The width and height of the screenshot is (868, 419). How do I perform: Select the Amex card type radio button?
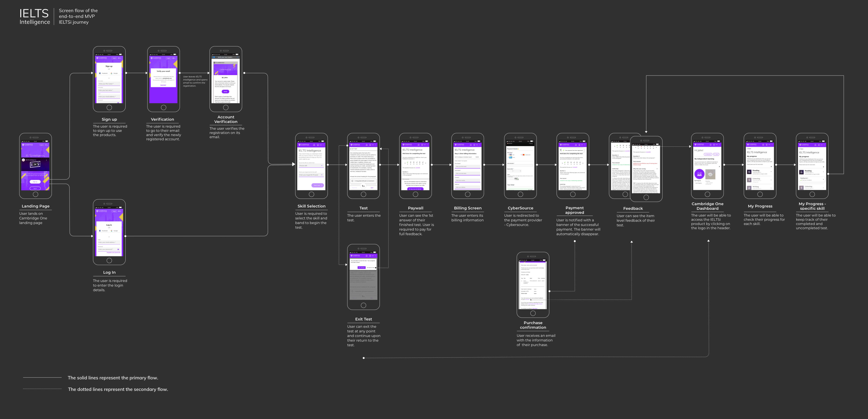[x=508, y=157]
